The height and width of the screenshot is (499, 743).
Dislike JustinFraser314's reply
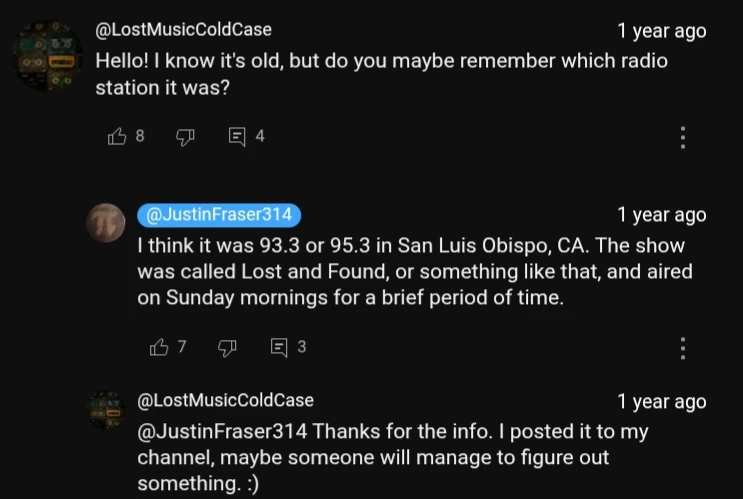tap(226, 347)
